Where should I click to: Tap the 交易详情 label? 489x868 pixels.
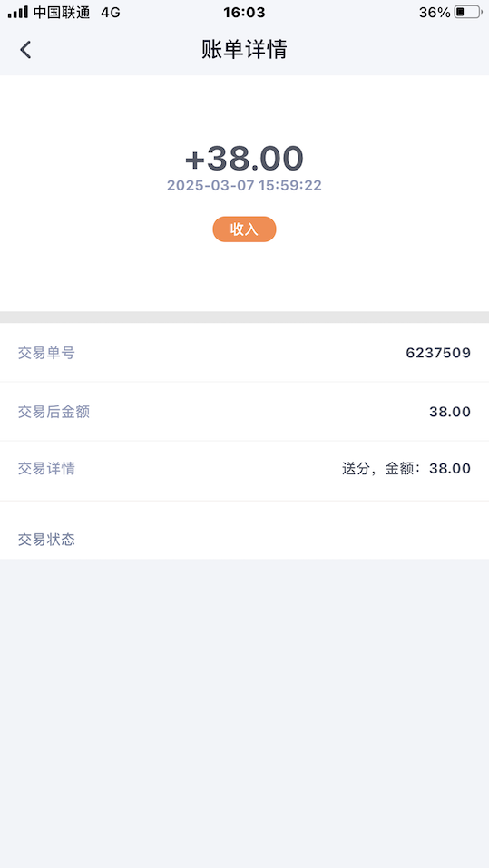point(46,469)
